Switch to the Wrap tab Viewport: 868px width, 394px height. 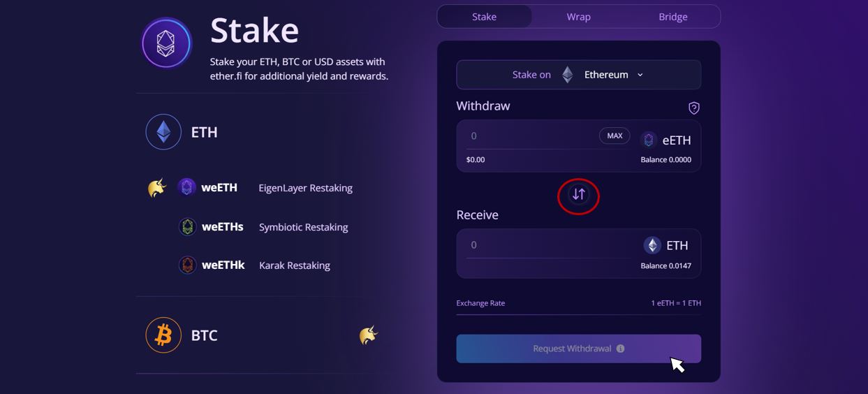click(578, 17)
